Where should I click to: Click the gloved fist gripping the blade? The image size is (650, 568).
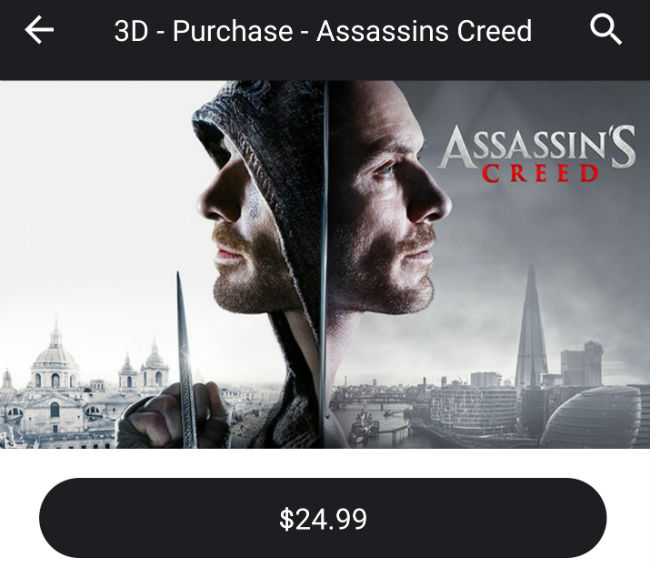(x=172, y=416)
